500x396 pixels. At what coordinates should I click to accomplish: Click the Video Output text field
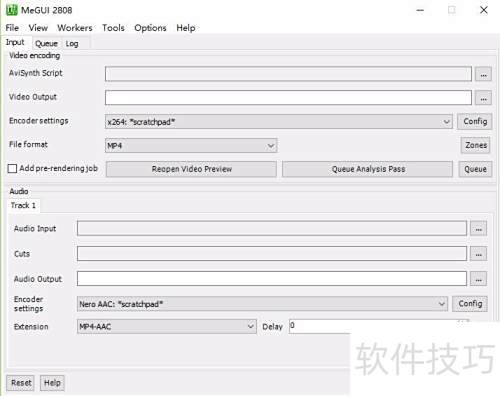288,98
